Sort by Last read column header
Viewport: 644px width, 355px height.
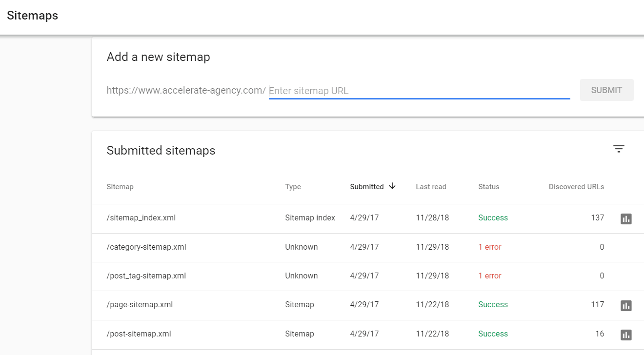pos(431,187)
